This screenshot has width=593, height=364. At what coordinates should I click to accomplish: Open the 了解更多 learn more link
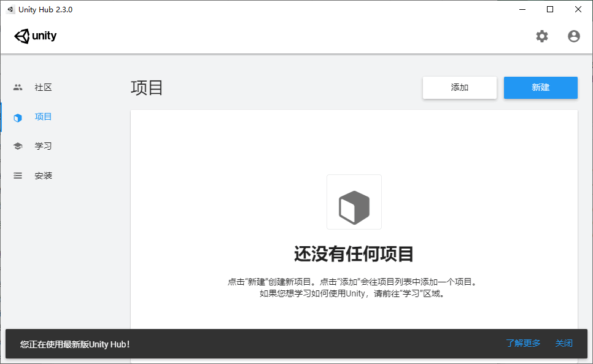click(523, 343)
